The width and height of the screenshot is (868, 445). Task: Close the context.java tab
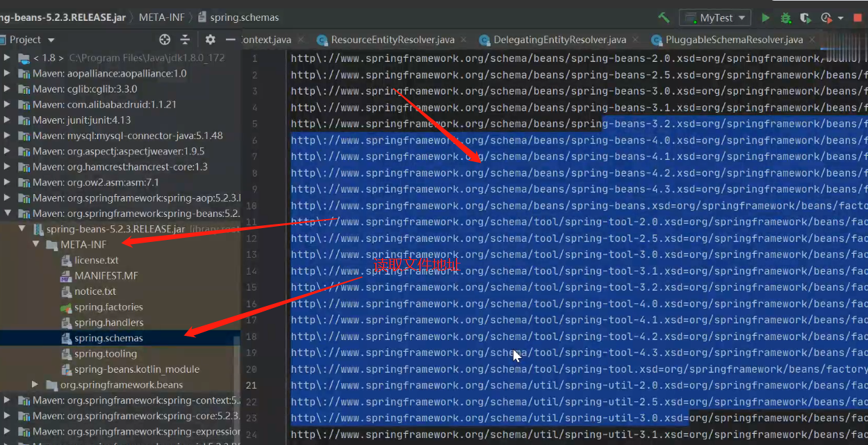(x=300, y=40)
